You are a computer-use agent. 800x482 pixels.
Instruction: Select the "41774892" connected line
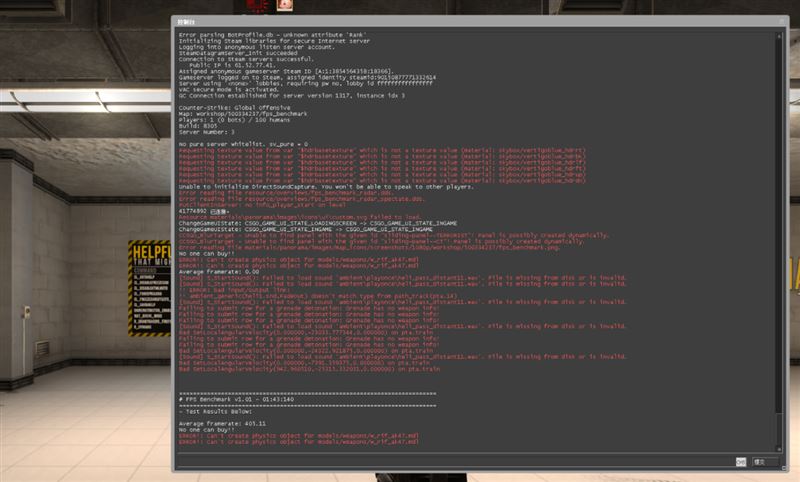pos(204,211)
